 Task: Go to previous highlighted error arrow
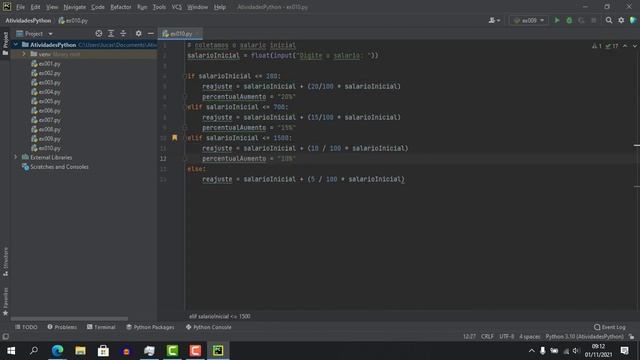(x=625, y=46)
